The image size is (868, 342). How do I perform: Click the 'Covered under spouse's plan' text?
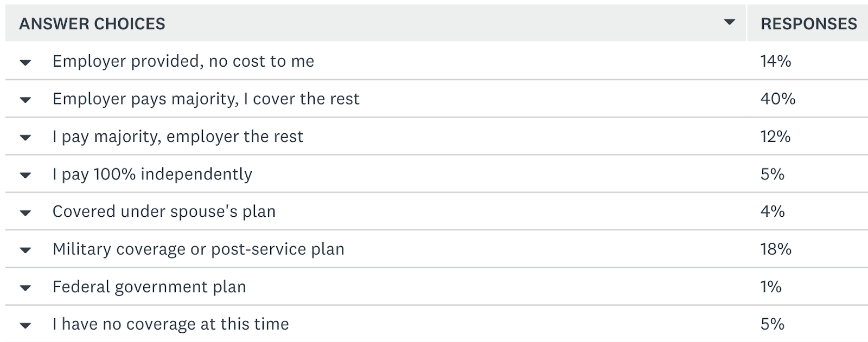[x=164, y=211]
